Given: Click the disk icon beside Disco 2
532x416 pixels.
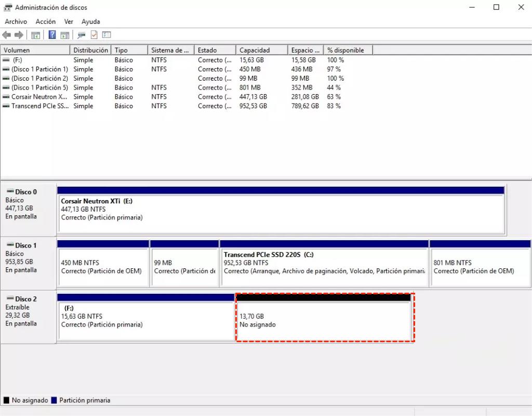Looking at the screenshot, I should pos(10,299).
